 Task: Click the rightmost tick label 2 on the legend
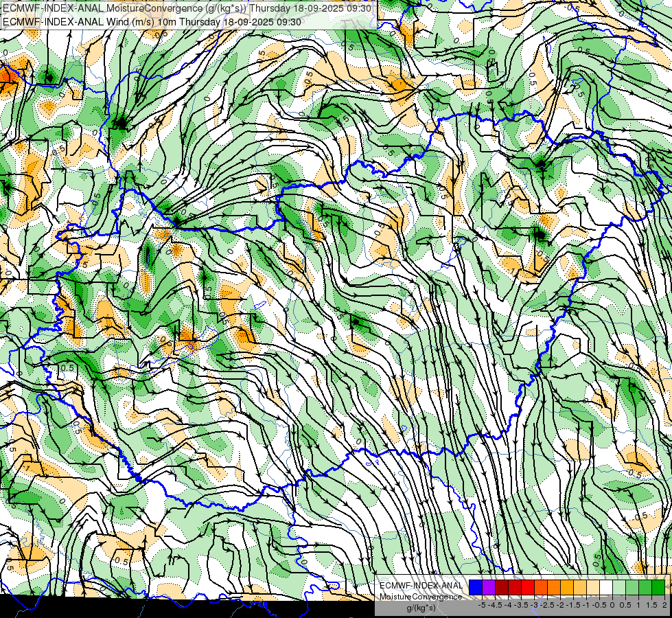coord(664,605)
